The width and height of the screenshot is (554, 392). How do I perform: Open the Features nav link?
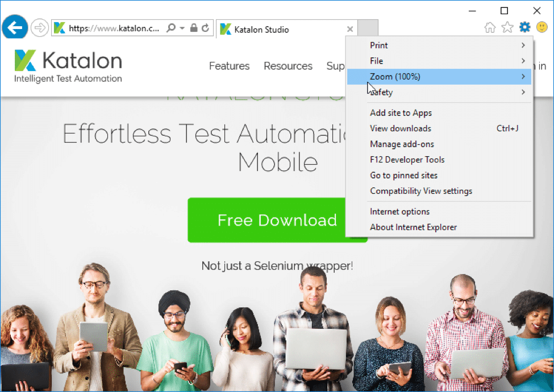point(230,66)
